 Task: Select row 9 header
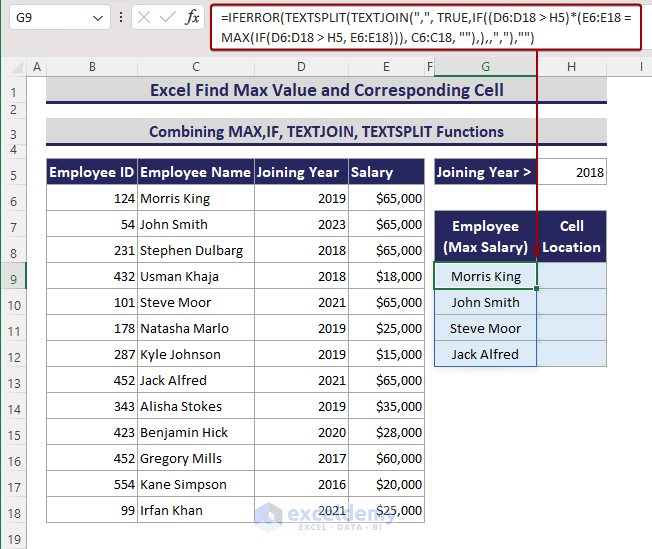14,276
